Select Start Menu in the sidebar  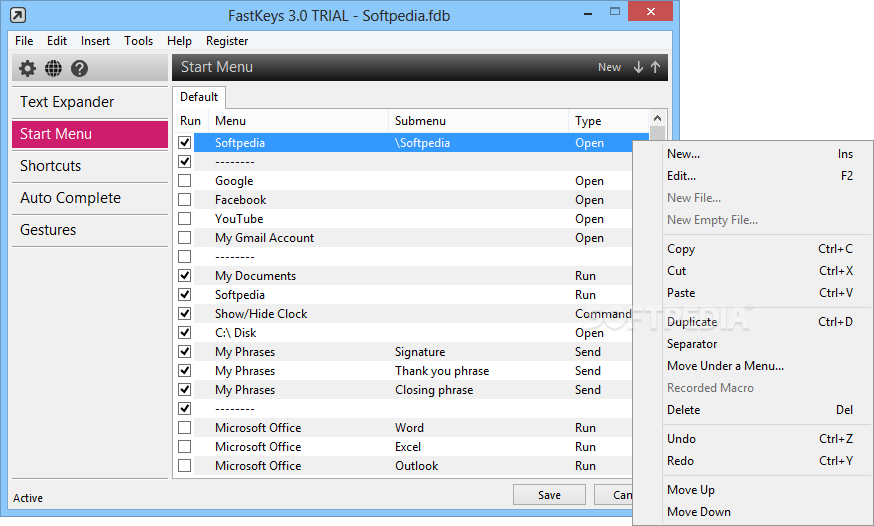coord(90,134)
